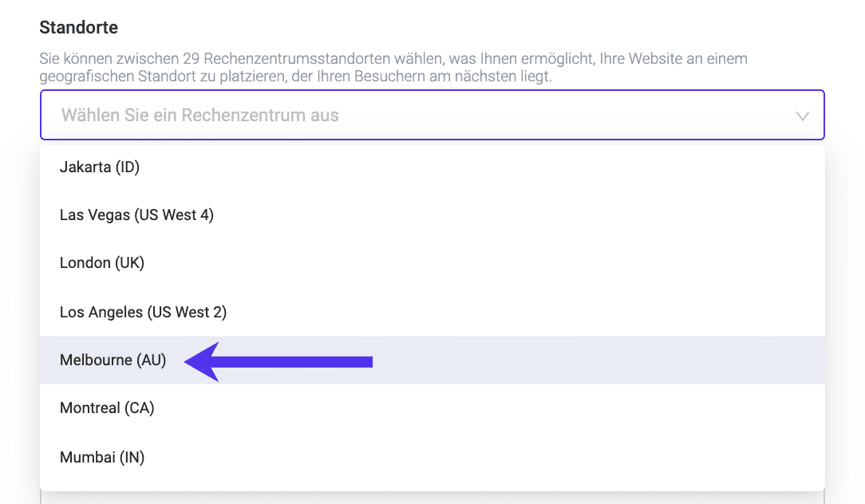This screenshot has width=865, height=504.
Task: Click the description line starting "Sie können"
Action: 393,60
